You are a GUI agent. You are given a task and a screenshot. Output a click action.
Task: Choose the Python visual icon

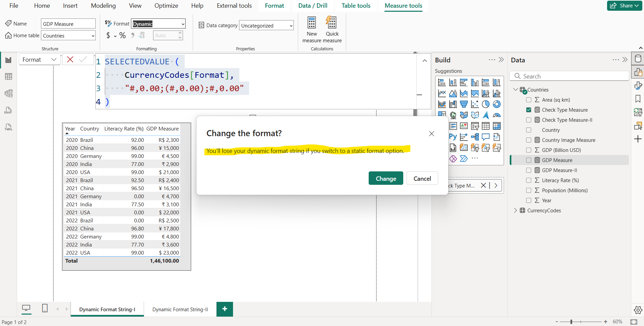click(453, 137)
